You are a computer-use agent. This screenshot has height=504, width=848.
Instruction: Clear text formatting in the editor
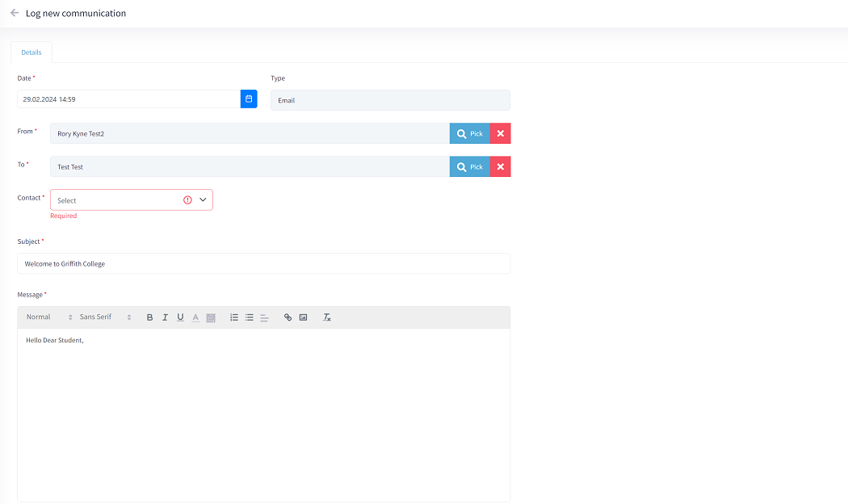326,317
